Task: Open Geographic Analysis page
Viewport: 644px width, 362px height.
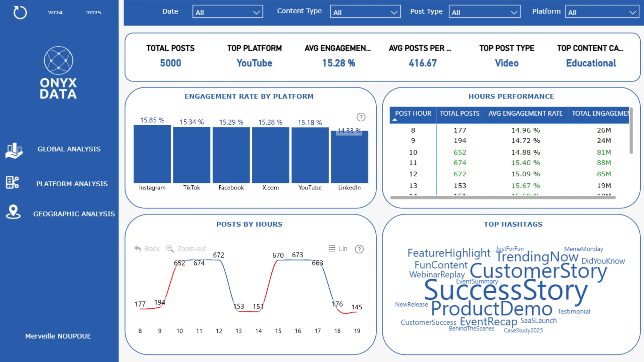Action: pos(74,214)
